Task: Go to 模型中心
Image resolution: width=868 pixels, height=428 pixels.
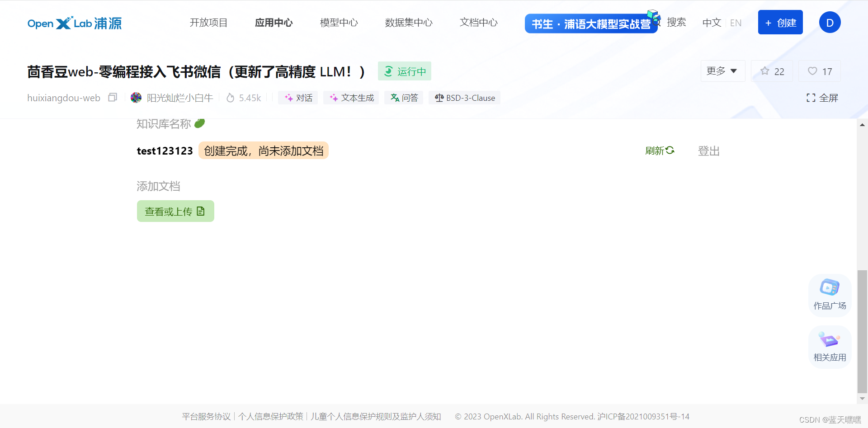Action: pos(339,23)
